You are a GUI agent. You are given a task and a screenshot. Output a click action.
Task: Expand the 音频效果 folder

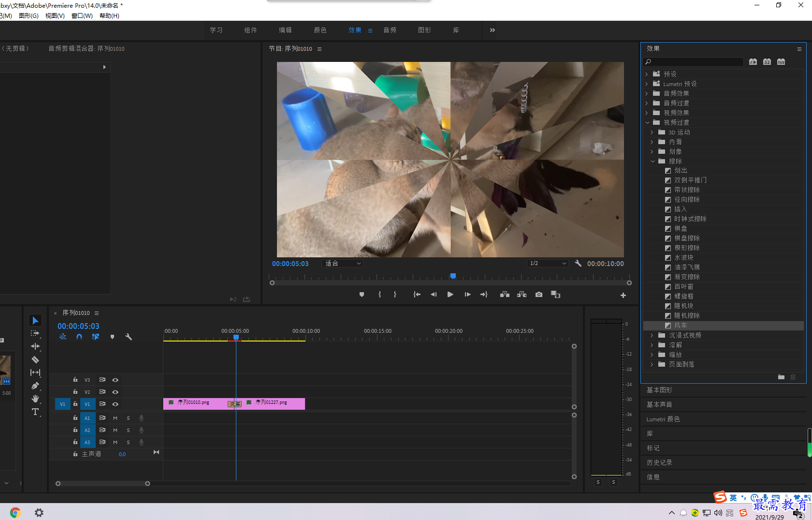click(647, 93)
